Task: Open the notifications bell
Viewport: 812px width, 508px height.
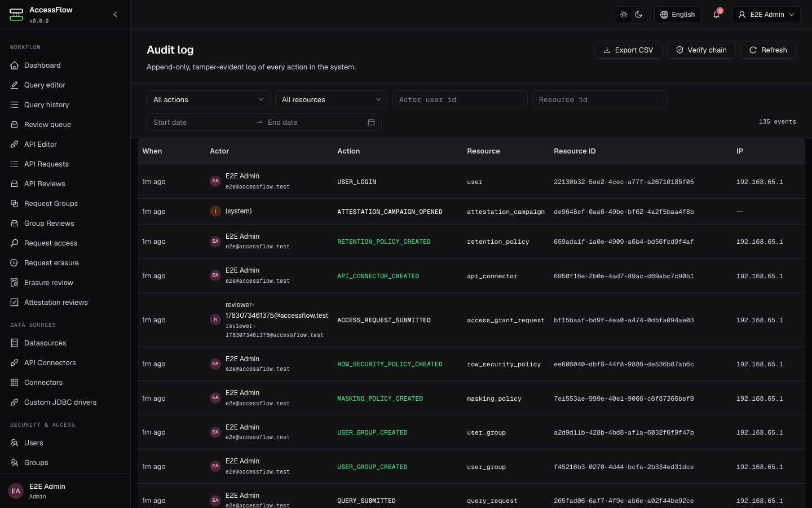Action: click(x=717, y=15)
